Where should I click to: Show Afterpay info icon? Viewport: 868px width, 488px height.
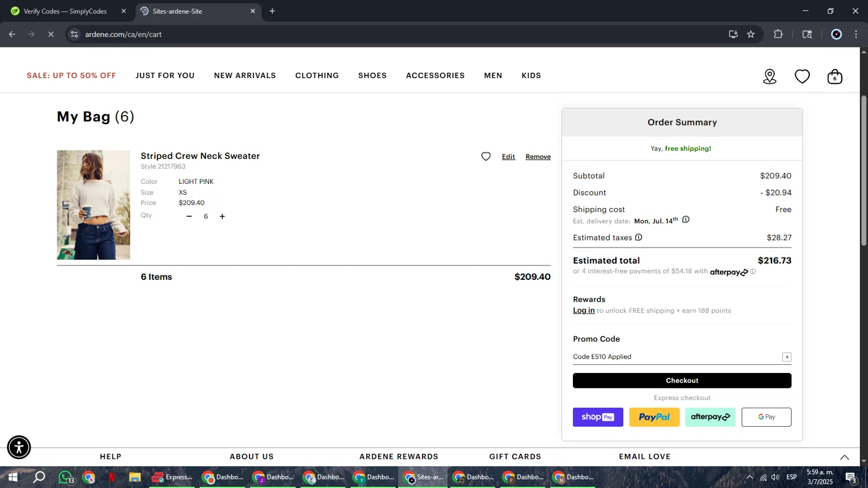tap(753, 271)
